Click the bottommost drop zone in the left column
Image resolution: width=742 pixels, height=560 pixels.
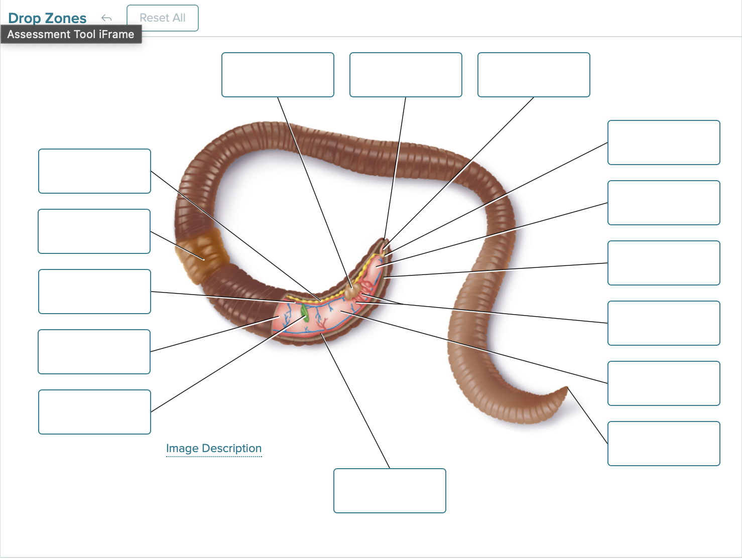(94, 411)
